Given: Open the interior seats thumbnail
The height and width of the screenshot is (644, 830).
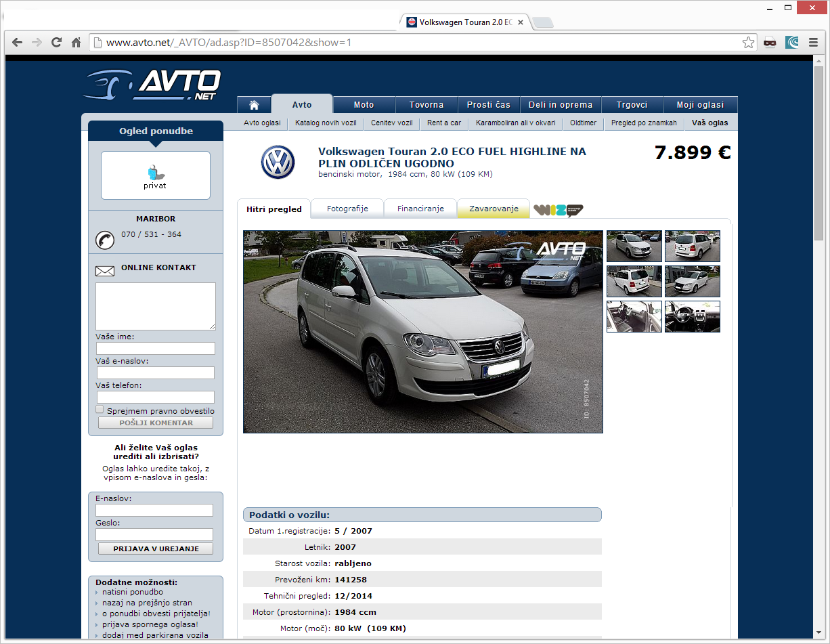Looking at the screenshot, I should click(x=634, y=316).
